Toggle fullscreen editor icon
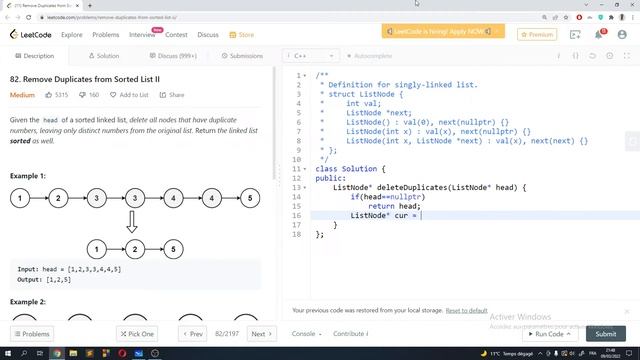640x360 pixels. click(627, 56)
